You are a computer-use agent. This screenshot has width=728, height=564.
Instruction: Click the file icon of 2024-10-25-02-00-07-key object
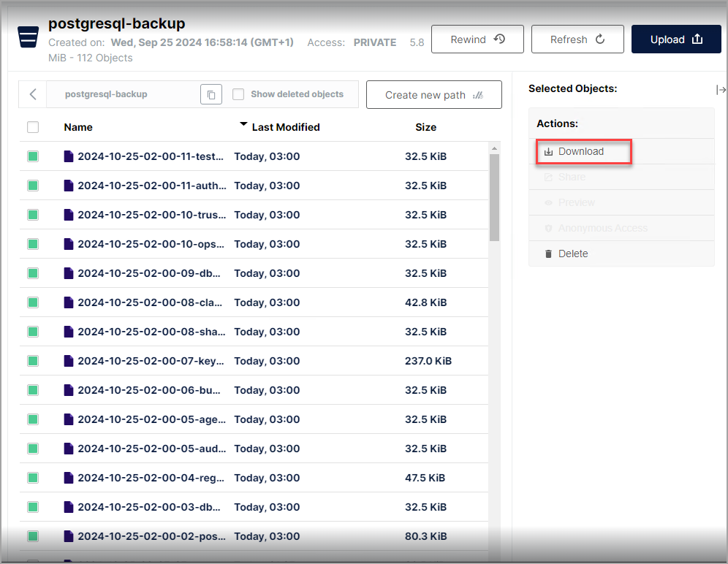click(x=69, y=361)
